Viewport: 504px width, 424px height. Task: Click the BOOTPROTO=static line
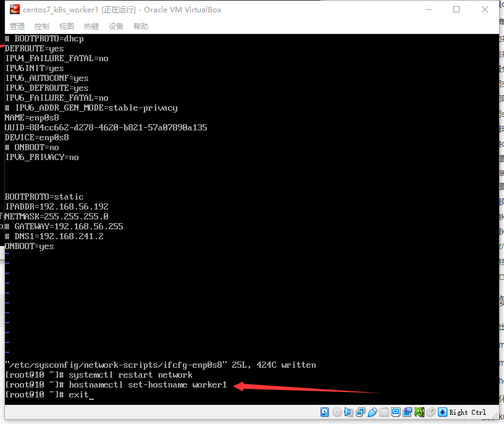tap(44, 197)
